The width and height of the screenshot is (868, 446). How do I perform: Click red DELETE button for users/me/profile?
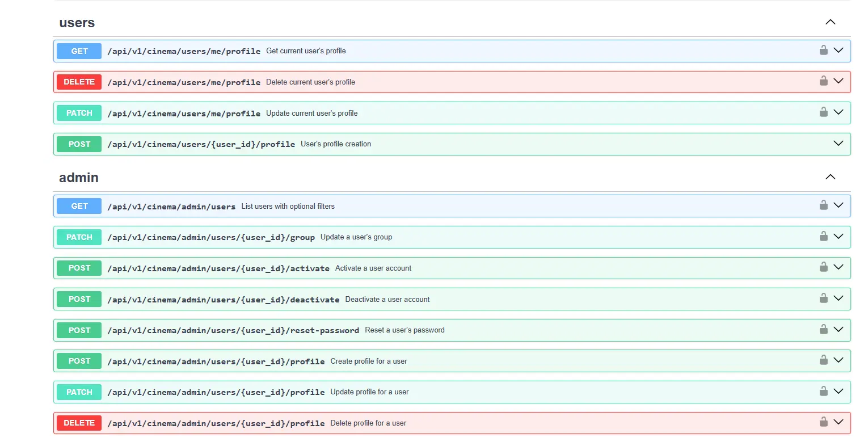pos(79,82)
